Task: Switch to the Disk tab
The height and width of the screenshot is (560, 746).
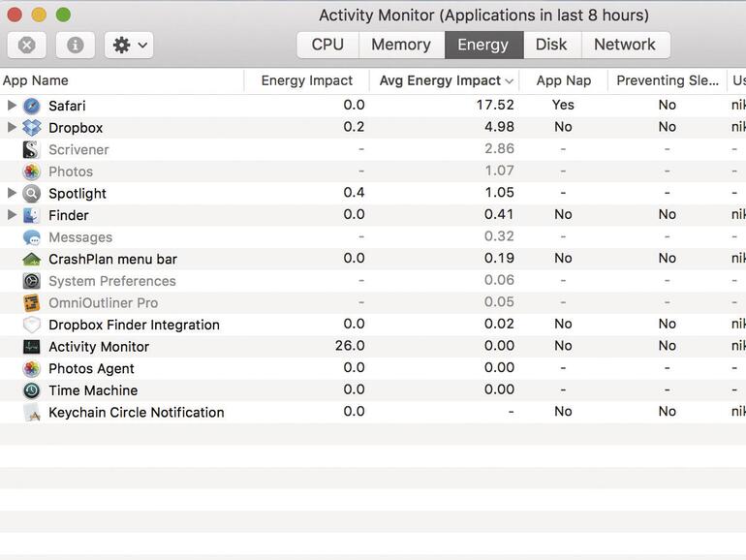Action: click(x=552, y=45)
